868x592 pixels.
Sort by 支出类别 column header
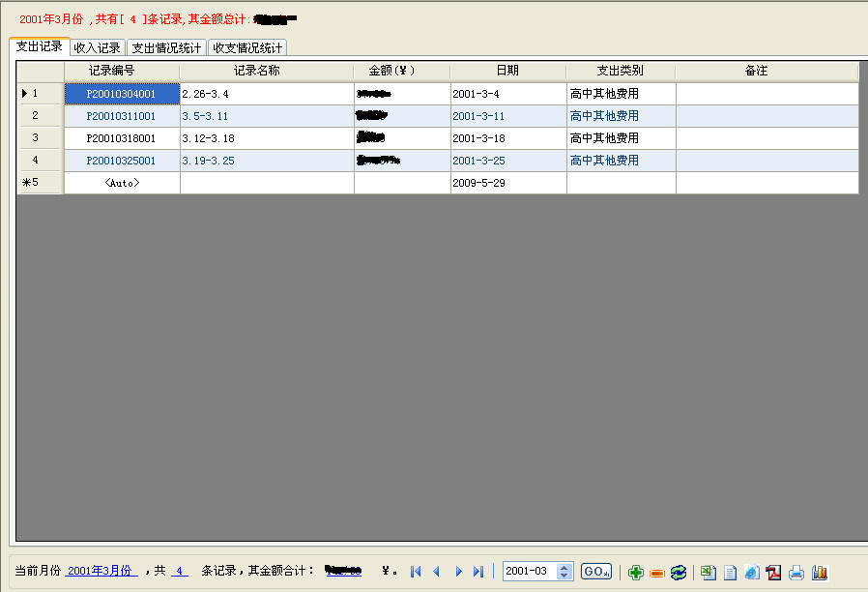pyautogui.click(x=622, y=71)
